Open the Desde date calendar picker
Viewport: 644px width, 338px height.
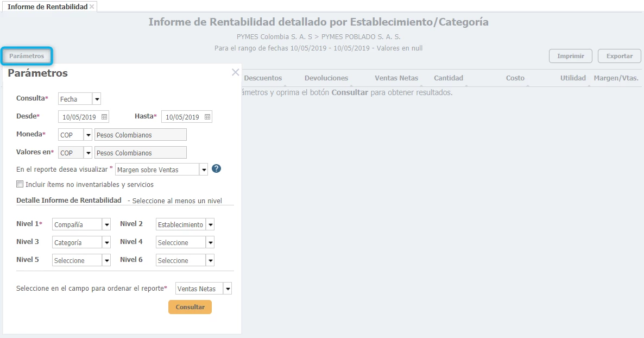(x=104, y=117)
